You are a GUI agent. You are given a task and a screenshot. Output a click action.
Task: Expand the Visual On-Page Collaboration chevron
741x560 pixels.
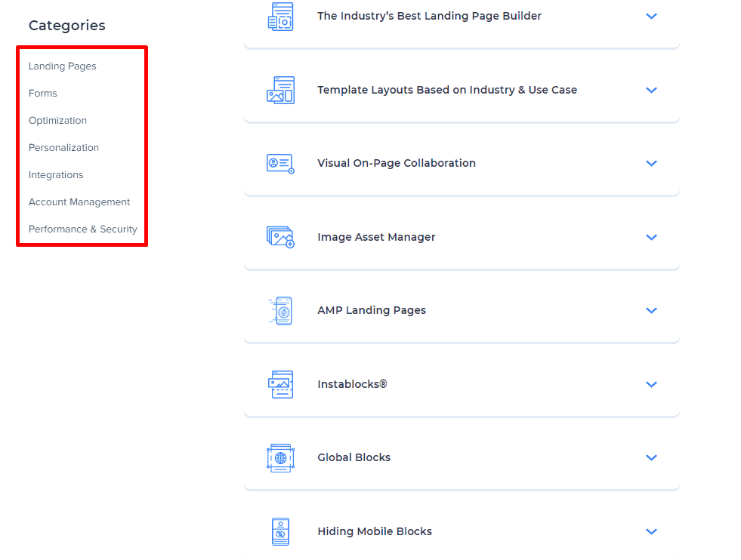[651, 163]
